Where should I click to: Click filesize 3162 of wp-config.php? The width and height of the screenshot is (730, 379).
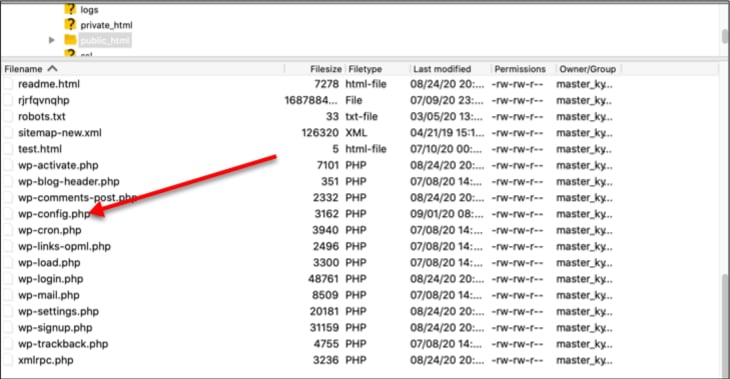327,214
